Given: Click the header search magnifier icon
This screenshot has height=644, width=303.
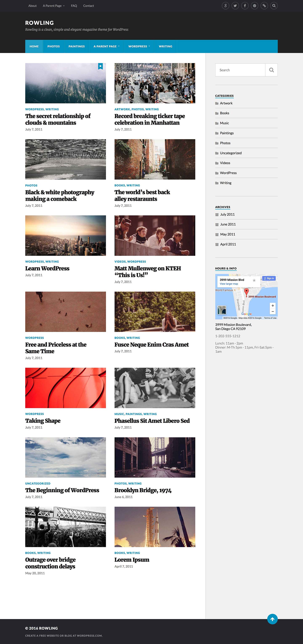Looking at the screenshot, I should click(x=274, y=5).
